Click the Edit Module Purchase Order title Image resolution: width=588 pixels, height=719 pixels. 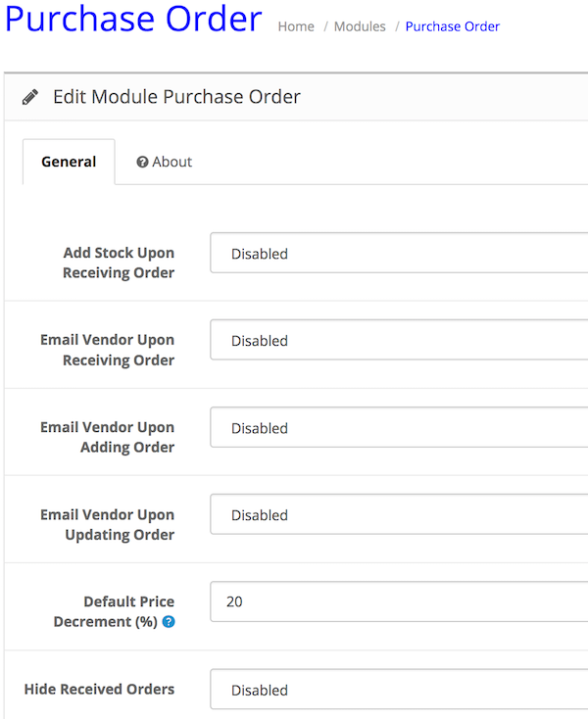[x=176, y=97]
